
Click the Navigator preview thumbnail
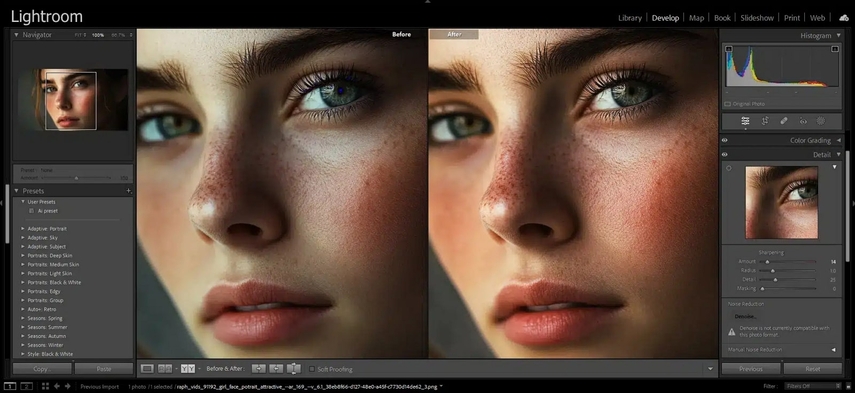(73, 100)
